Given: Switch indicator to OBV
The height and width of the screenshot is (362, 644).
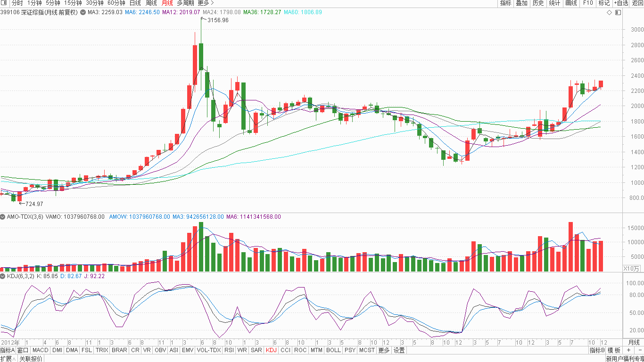Looking at the screenshot, I should (160, 350).
